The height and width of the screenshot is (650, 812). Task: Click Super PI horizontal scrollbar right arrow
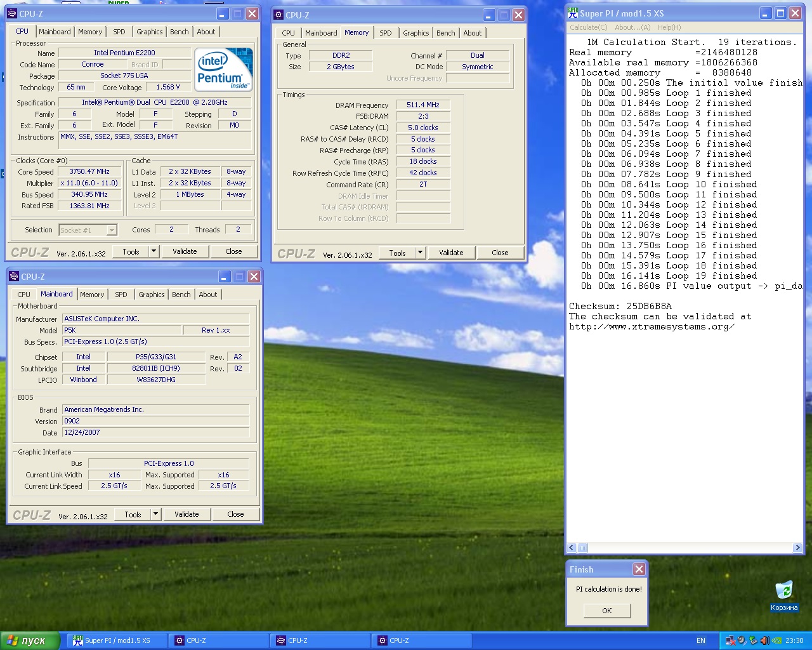(797, 548)
